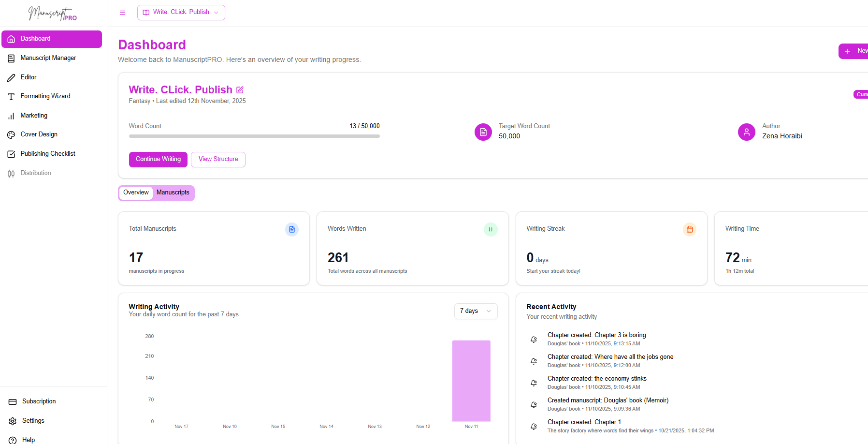Select the Formatting Wizard sidebar icon
This screenshot has height=444, width=868.
pos(11,96)
